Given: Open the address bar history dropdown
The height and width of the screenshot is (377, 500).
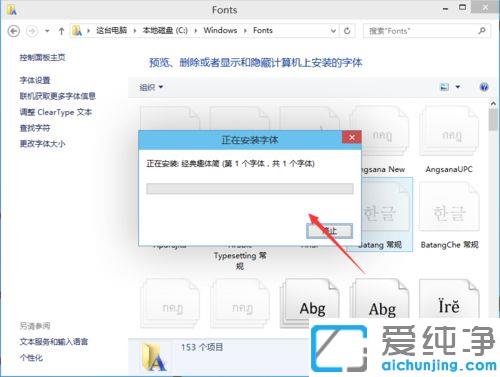Looking at the screenshot, I should click(333, 31).
